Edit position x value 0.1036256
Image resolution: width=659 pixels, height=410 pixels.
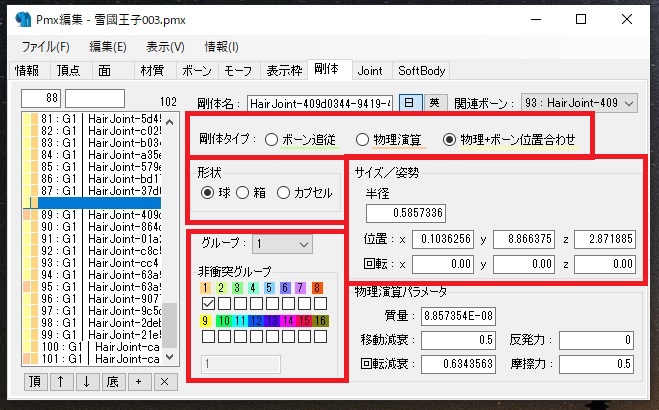(x=443, y=239)
